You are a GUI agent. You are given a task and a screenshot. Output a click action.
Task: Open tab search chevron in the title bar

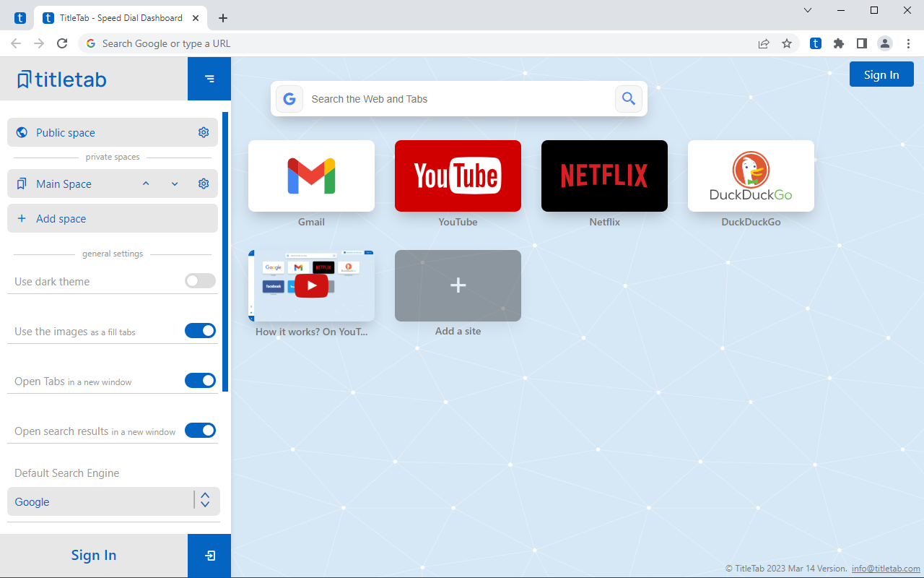pyautogui.click(x=808, y=10)
